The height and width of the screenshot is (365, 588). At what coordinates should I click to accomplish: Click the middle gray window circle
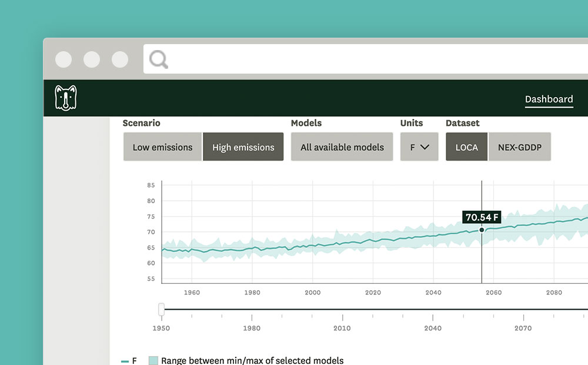tap(92, 59)
